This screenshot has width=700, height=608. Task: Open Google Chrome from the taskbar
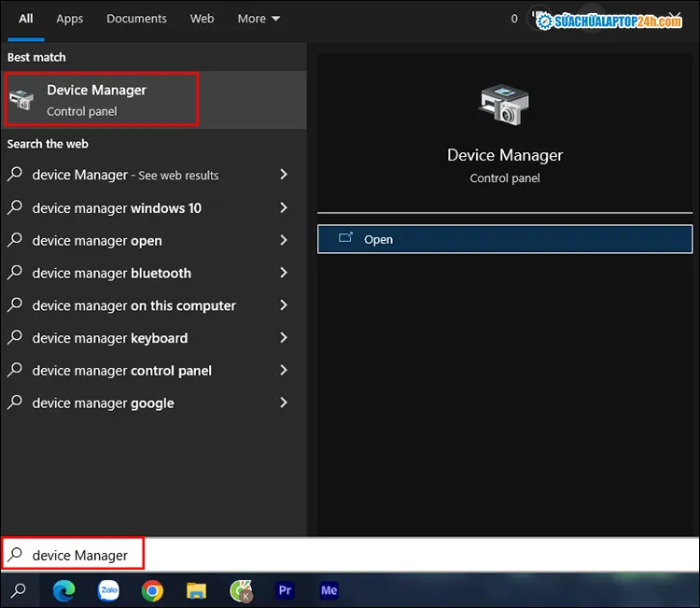(x=152, y=590)
